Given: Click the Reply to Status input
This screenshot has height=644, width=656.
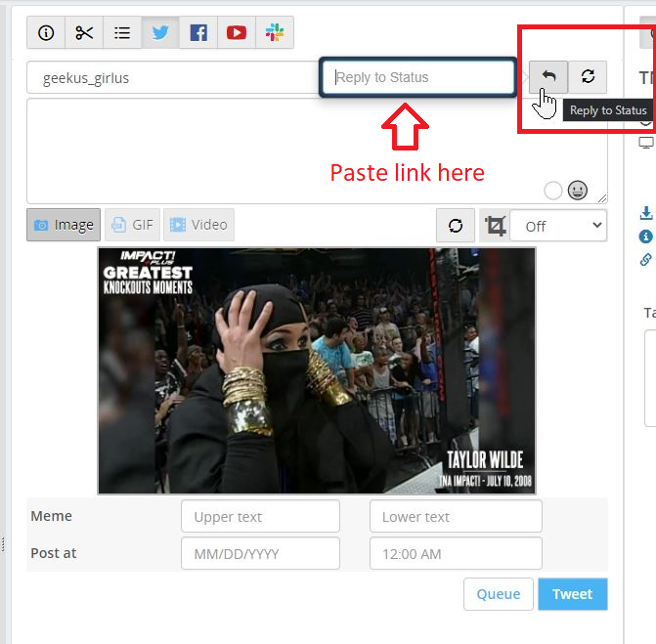Looking at the screenshot, I should click(x=417, y=77).
